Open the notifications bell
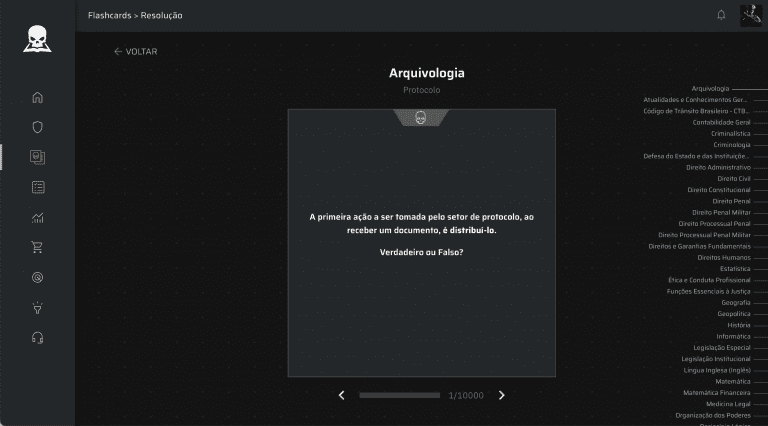 pyautogui.click(x=721, y=15)
